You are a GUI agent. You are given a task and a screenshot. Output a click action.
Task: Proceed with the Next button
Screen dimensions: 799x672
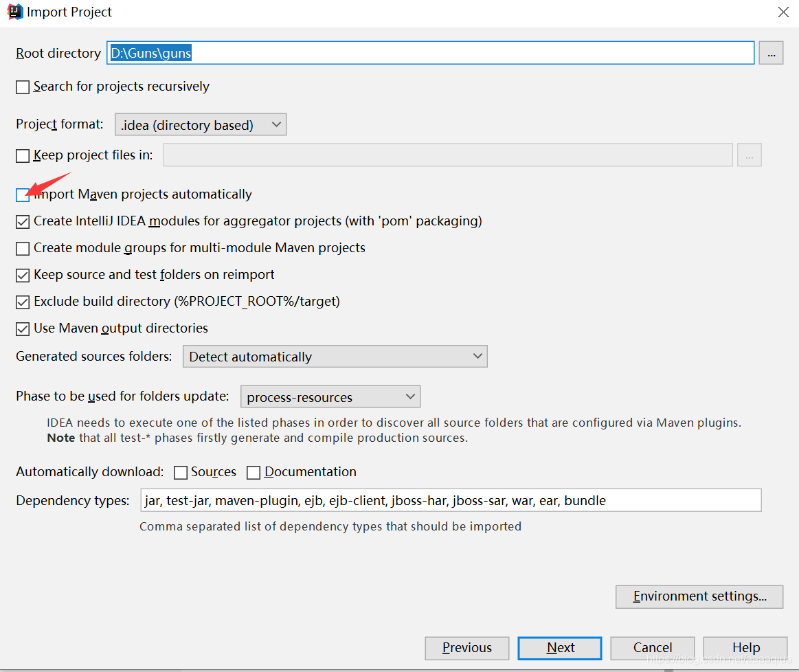560,648
